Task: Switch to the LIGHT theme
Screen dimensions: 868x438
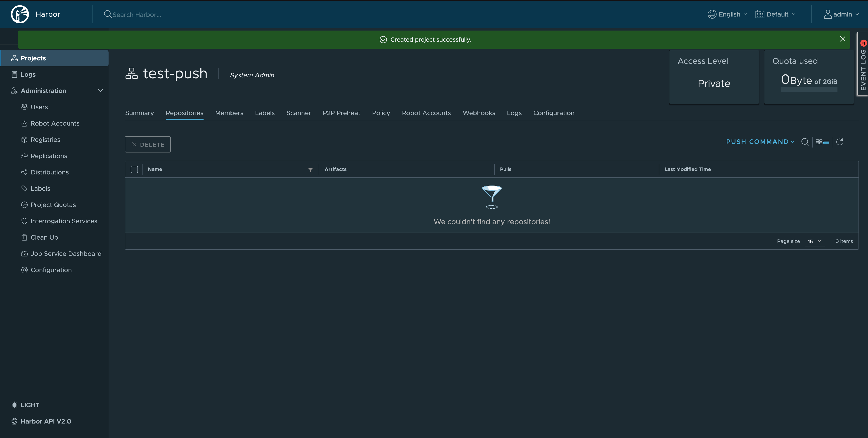Action: (x=30, y=405)
